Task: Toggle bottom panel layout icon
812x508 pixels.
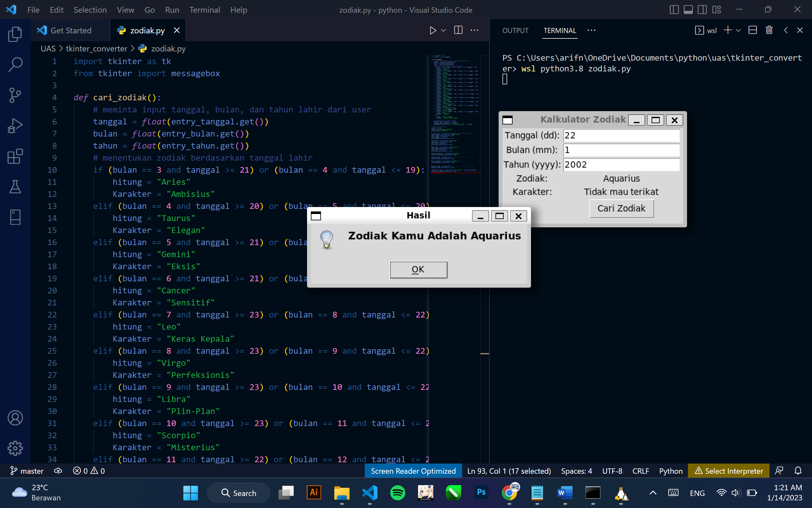Action: tap(688, 10)
